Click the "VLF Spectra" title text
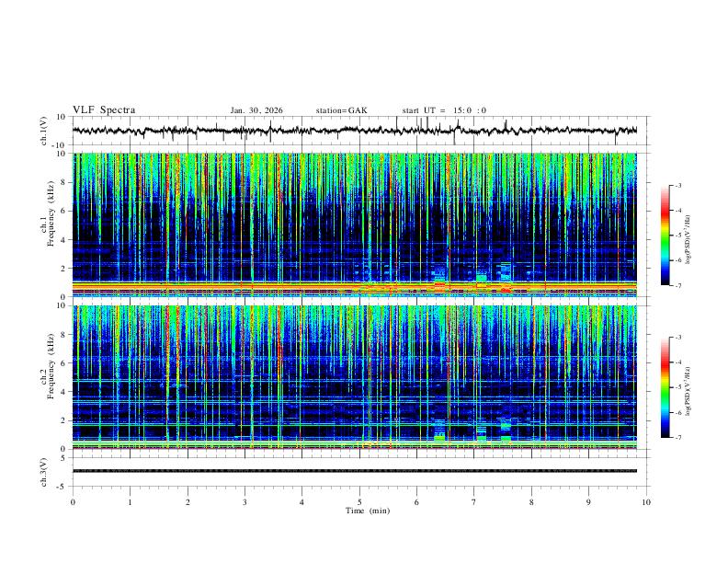Screen dimensions: 728x563 click(x=104, y=110)
